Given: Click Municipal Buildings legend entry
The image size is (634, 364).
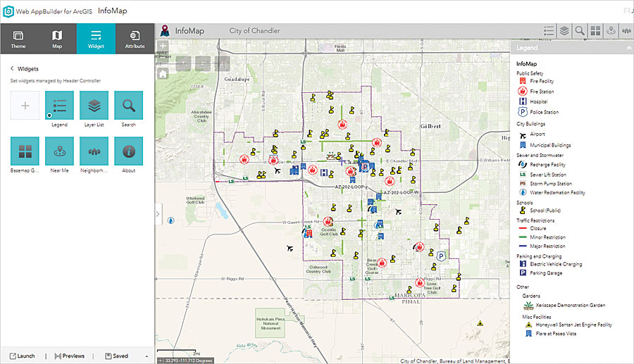Looking at the screenshot, I should pos(545,145).
